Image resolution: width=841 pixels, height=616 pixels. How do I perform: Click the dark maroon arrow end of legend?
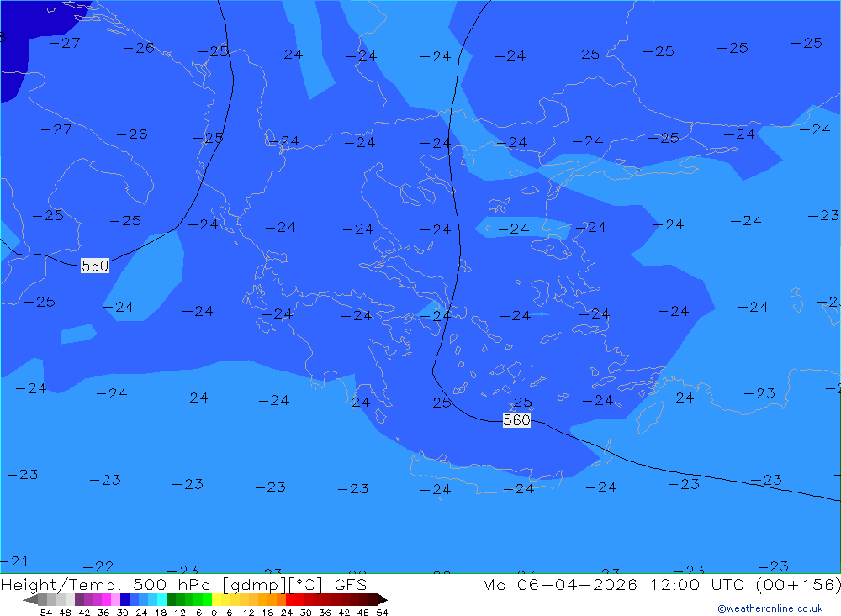pos(383,600)
